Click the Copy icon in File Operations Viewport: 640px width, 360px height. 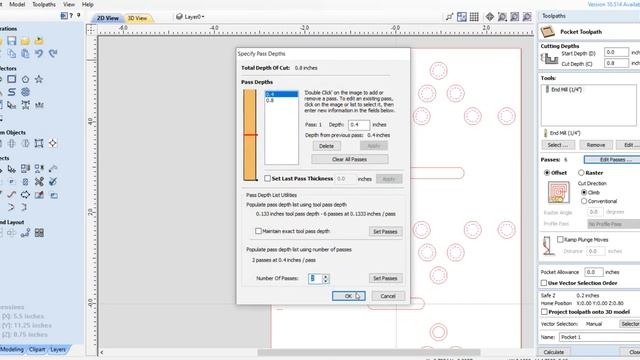point(11,53)
